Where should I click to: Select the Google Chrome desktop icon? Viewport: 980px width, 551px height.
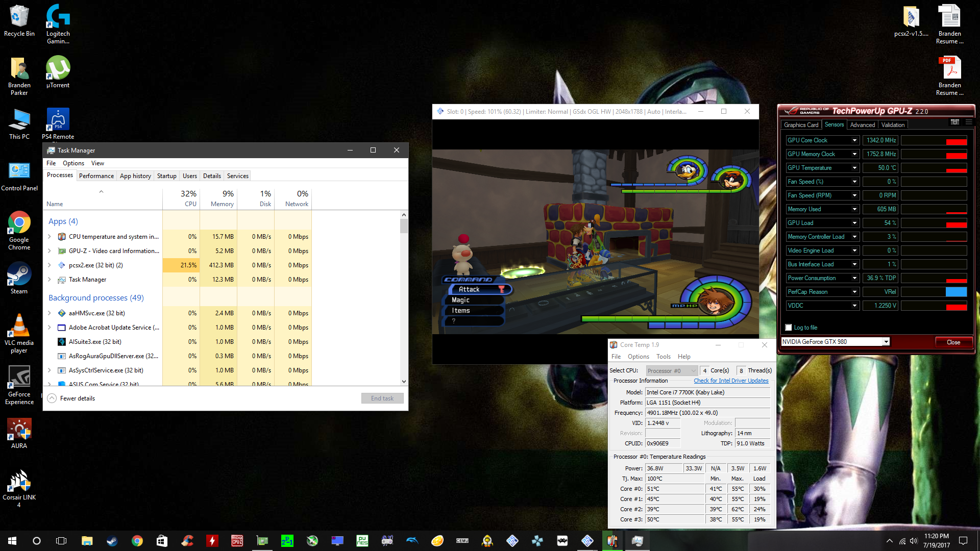[x=19, y=231]
